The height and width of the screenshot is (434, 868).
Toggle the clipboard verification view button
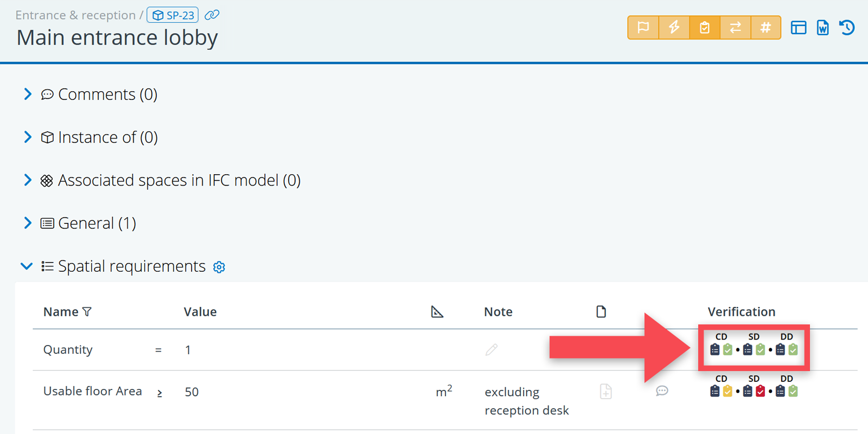pos(705,28)
